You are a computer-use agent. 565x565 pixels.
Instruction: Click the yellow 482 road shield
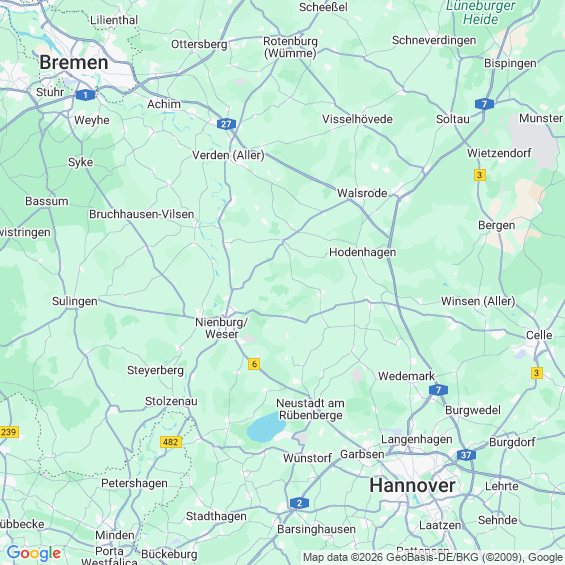[171, 442]
